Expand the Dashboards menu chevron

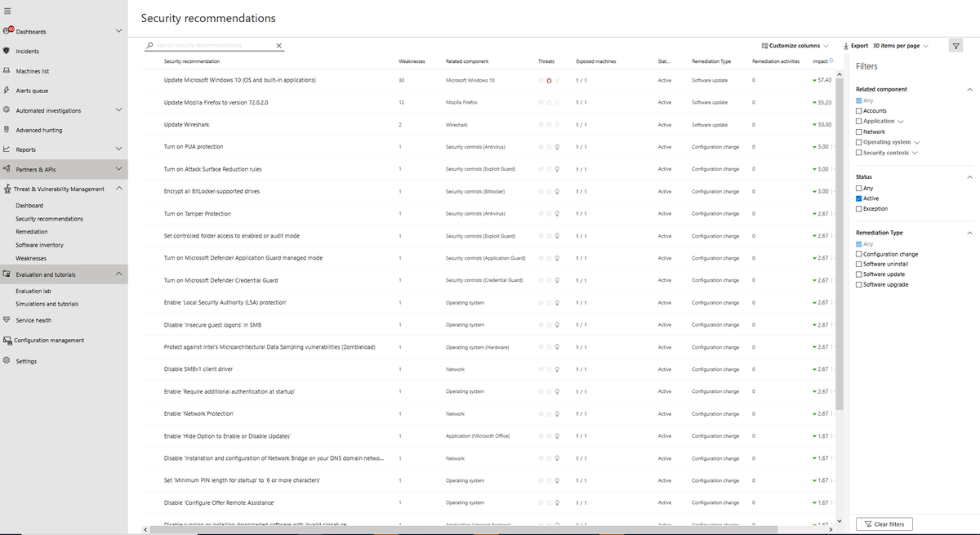point(118,31)
